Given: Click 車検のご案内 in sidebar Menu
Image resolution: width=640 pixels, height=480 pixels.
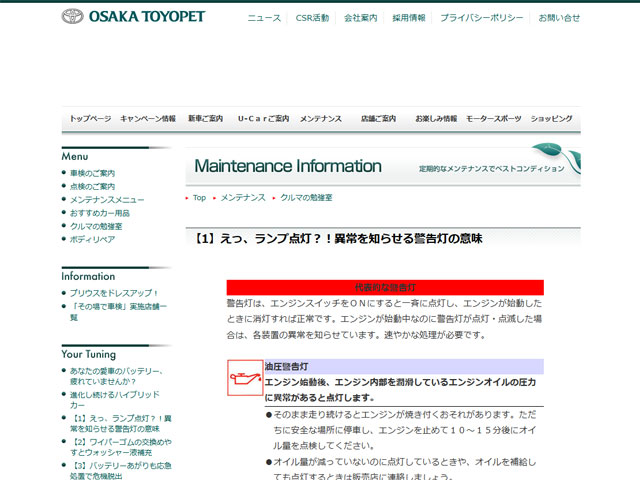Looking at the screenshot, I should point(92,173).
